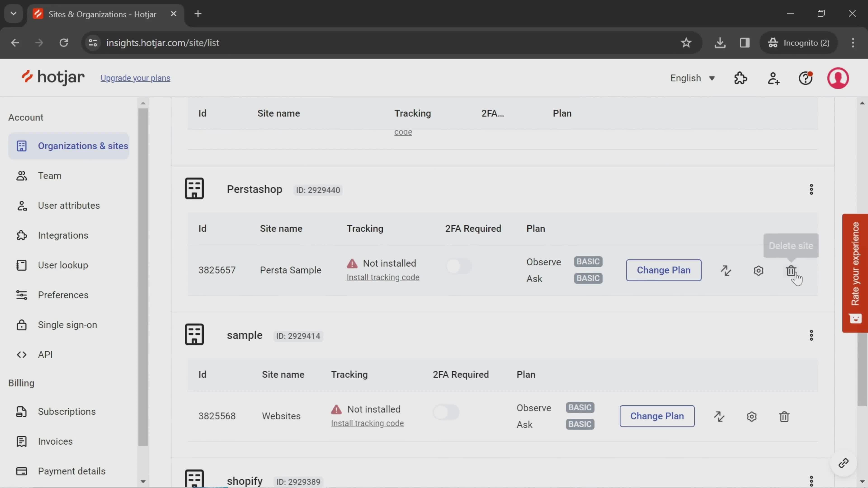The width and height of the screenshot is (868, 488).
Task: Open User lookup in sidebar
Action: (x=69, y=265)
